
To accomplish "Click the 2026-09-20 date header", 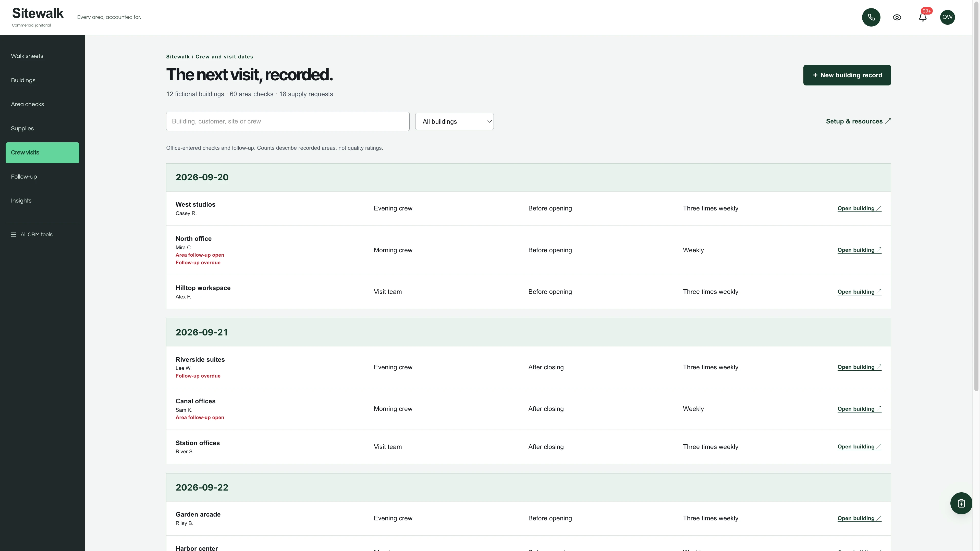I will [202, 177].
